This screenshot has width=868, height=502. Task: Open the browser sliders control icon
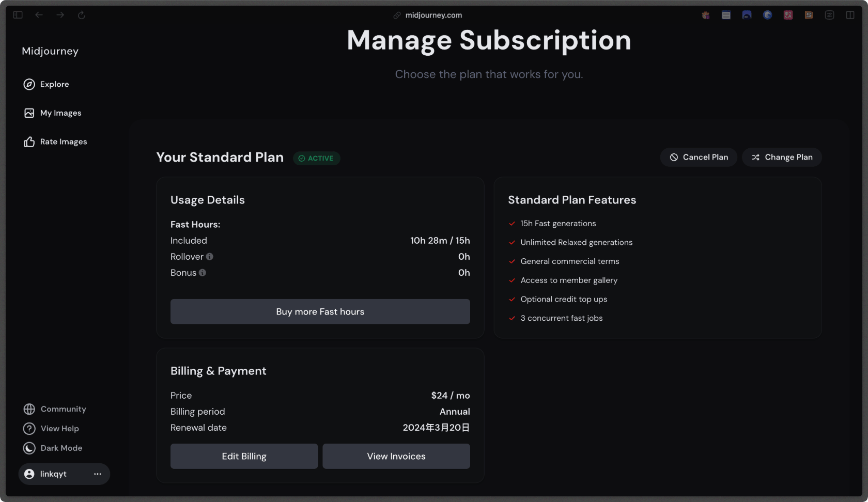click(830, 15)
